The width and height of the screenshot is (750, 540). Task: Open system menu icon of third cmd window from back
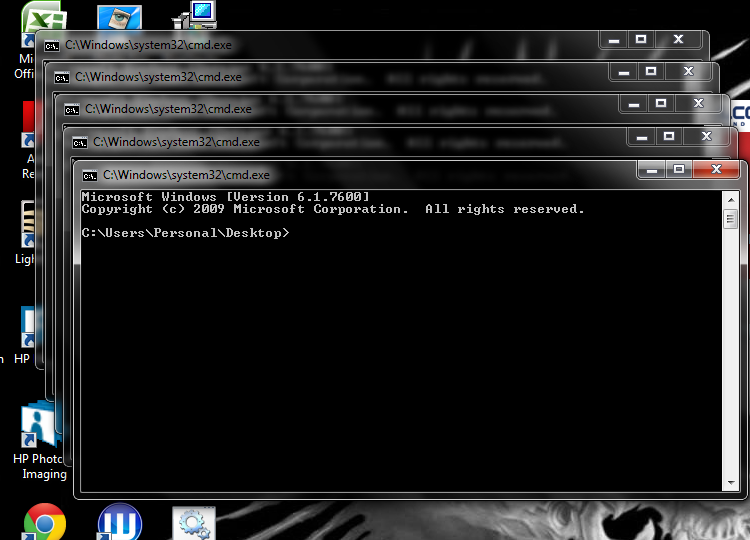(x=72, y=110)
